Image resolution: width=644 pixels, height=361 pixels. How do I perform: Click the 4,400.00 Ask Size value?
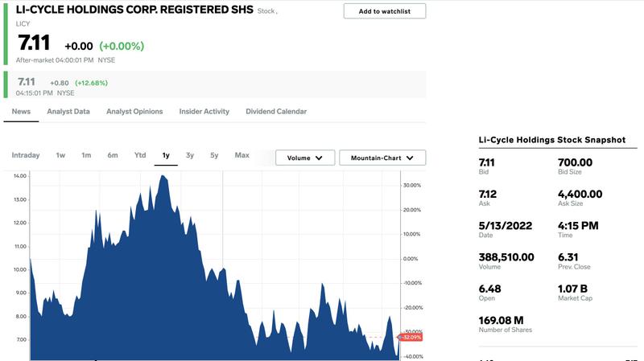click(580, 194)
